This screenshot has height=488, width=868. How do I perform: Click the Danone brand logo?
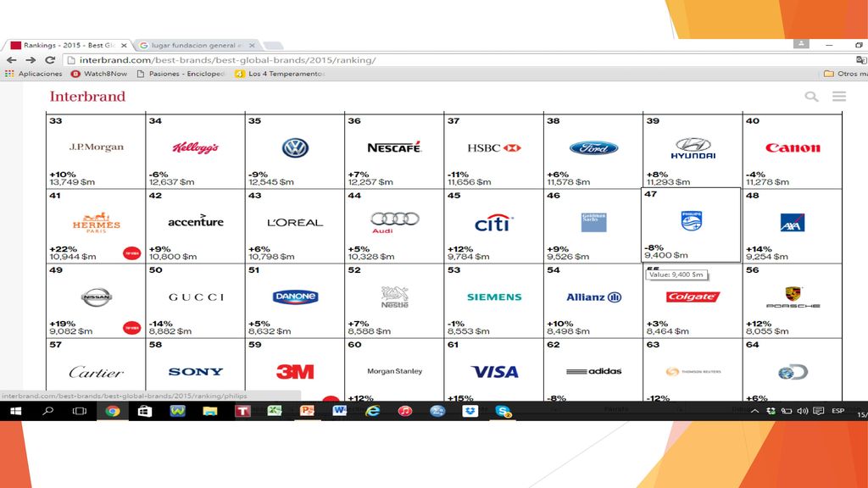click(295, 297)
